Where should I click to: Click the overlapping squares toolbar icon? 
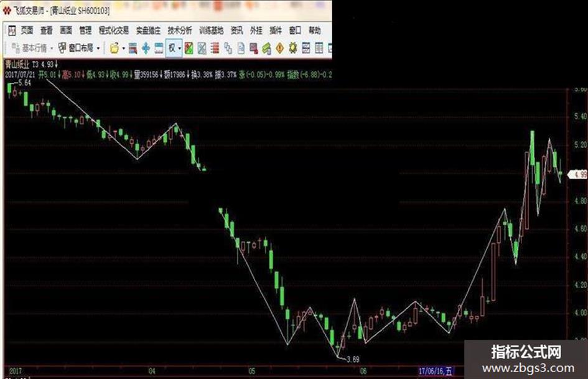point(228,48)
